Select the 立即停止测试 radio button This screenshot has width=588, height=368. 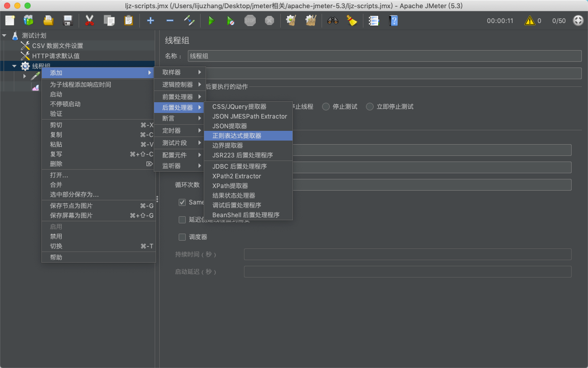point(370,107)
